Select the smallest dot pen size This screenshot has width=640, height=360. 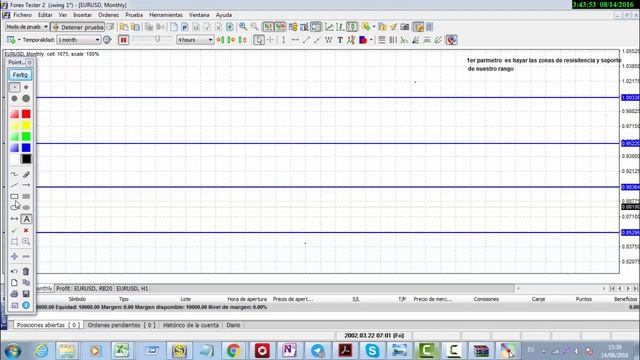(x=14, y=87)
